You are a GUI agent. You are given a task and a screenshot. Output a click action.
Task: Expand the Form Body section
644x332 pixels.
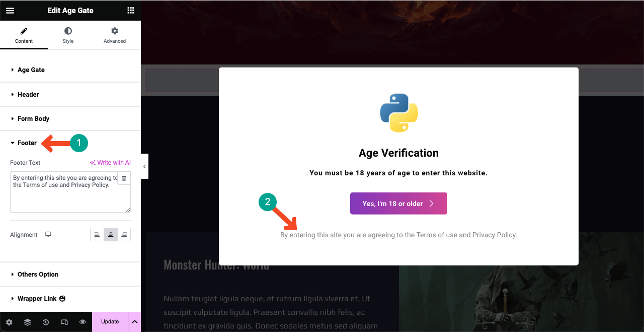(x=33, y=118)
